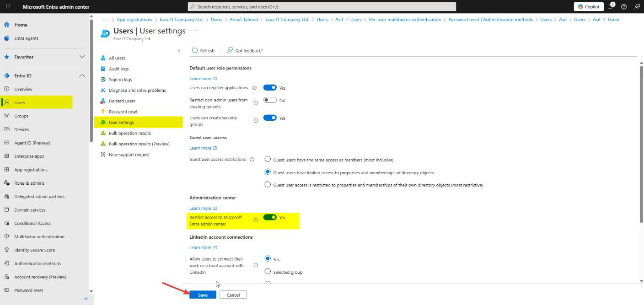Click the Per-user multifactor authentication breadcrumb
This screenshot has width=644, height=305.
coord(405,20)
